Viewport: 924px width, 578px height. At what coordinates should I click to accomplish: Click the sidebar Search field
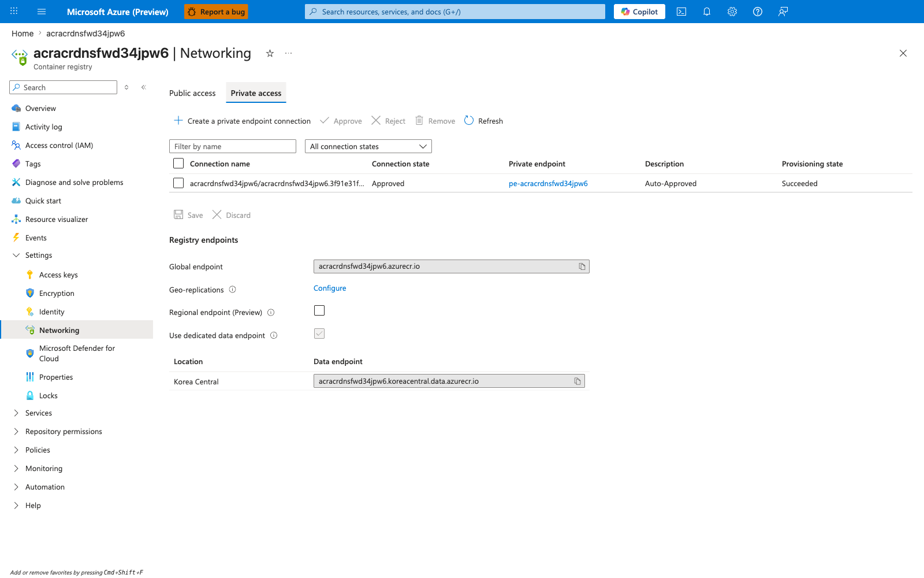(x=64, y=87)
